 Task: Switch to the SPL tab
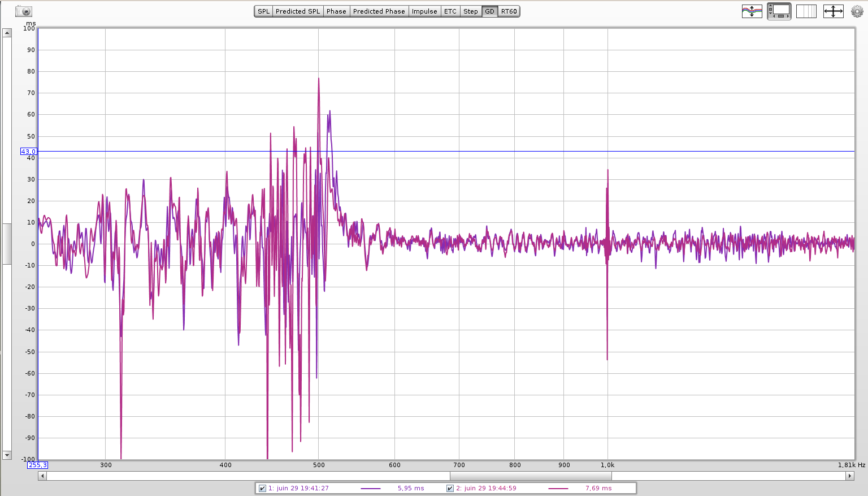(x=264, y=11)
